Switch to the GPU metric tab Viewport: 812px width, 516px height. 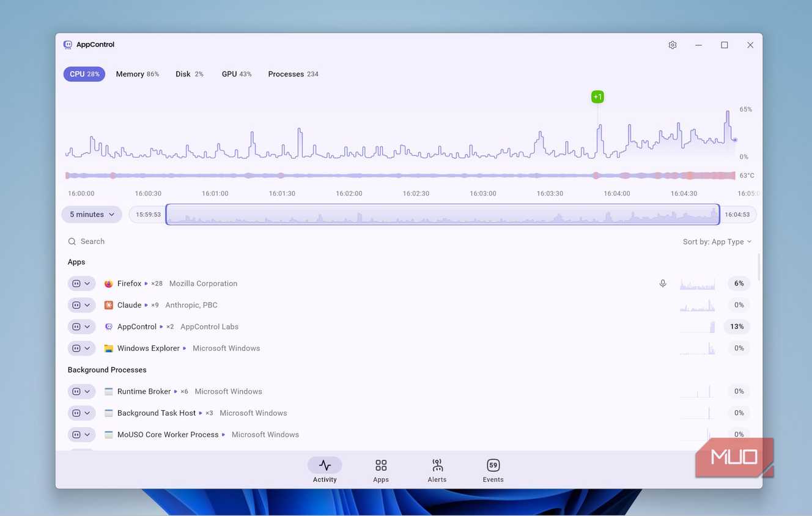point(237,74)
